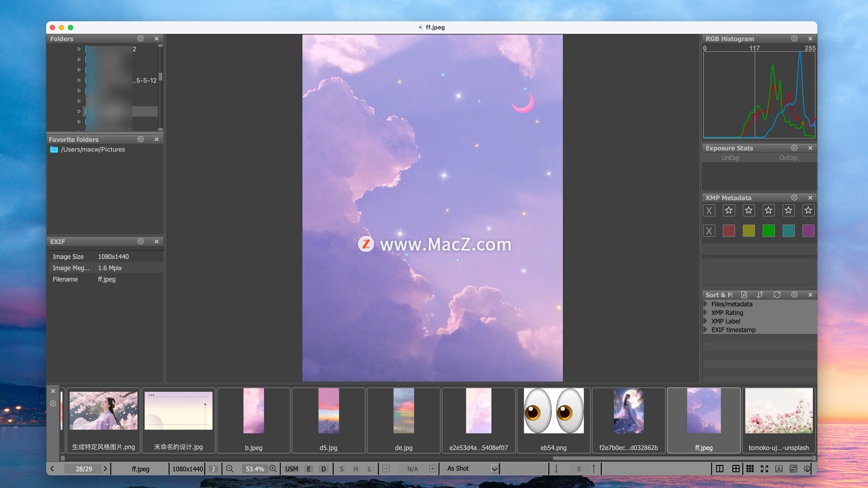Toggle the H highlight inspection button

(x=356, y=469)
